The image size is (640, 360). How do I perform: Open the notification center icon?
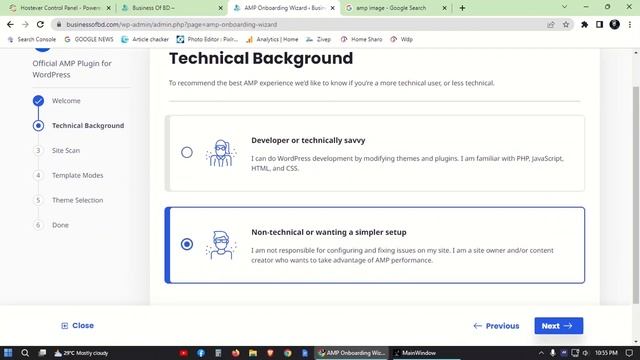pos(629,353)
